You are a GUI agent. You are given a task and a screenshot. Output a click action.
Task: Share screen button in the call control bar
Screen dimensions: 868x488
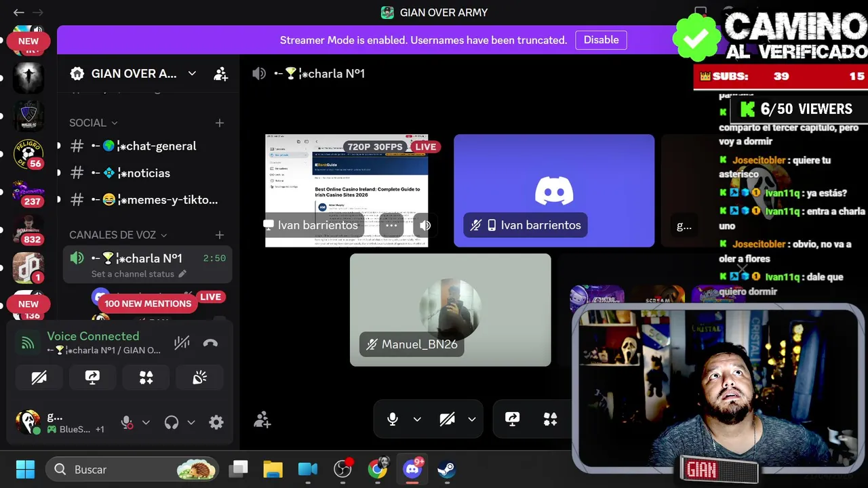(x=512, y=419)
